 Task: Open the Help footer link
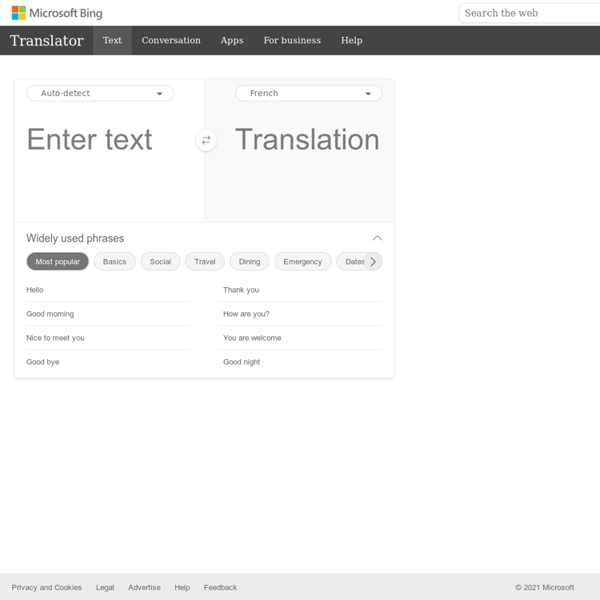[182, 587]
